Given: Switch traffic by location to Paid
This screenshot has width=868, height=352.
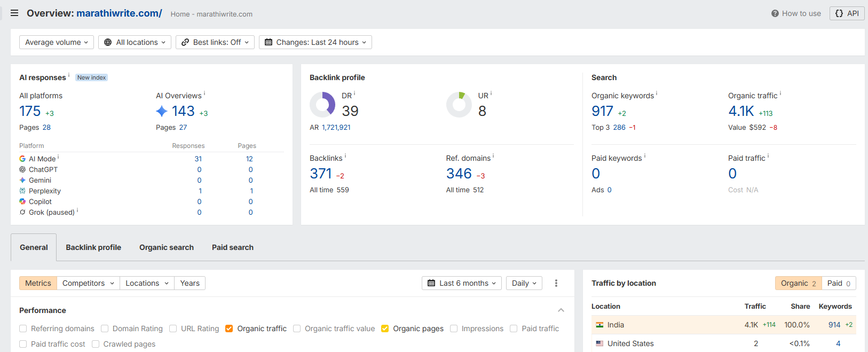Looking at the screenshot, I should (839, 283).
